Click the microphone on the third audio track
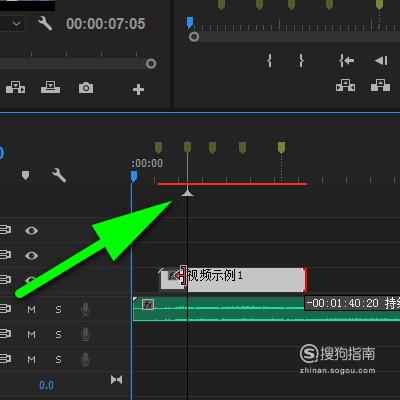Image resolution: width=400 pixels, height=400 pixels. pos(85,359)
